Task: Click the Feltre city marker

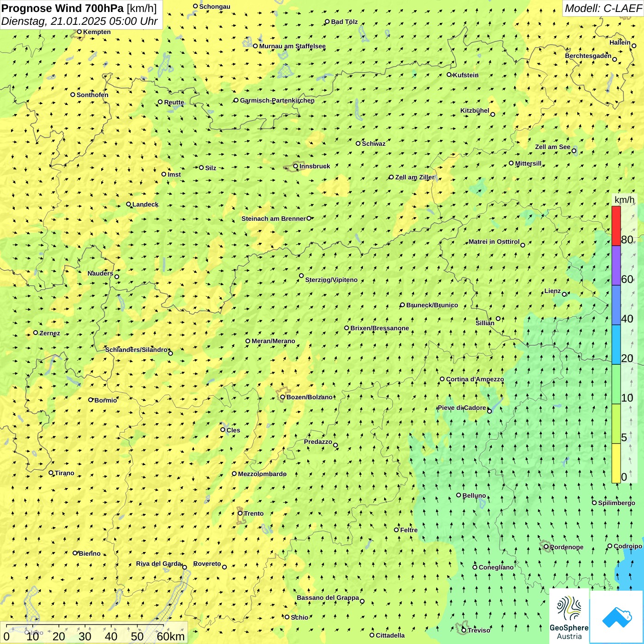Action: (x=396, y=529)
